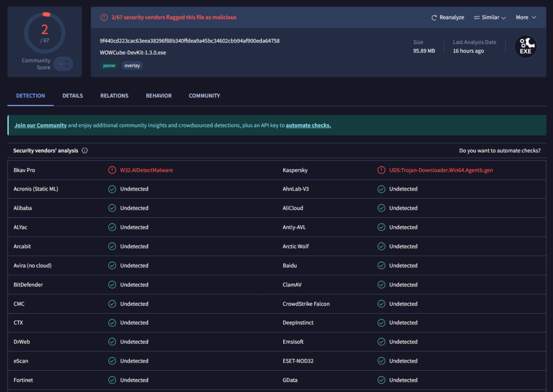Screen dimensions: 553x392
Task: Expand the Similar dropdown
Action: click(x=490, y=17)
